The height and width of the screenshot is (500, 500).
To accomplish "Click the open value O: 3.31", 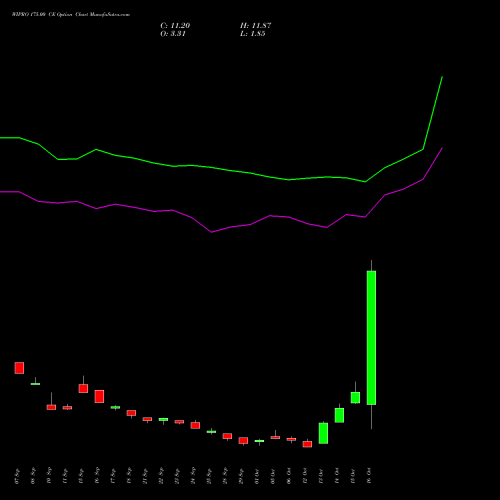I will pos(173,34).
